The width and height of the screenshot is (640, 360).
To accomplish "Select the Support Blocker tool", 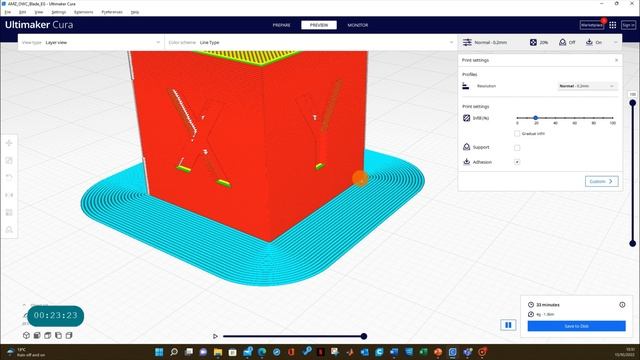I will coord(9,230).
